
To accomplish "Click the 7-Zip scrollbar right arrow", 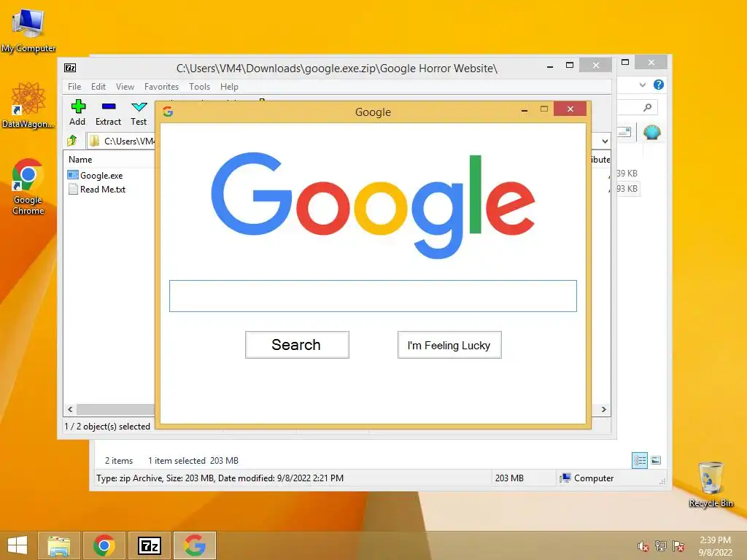I will pyautogui.click(x=603, y=409).
